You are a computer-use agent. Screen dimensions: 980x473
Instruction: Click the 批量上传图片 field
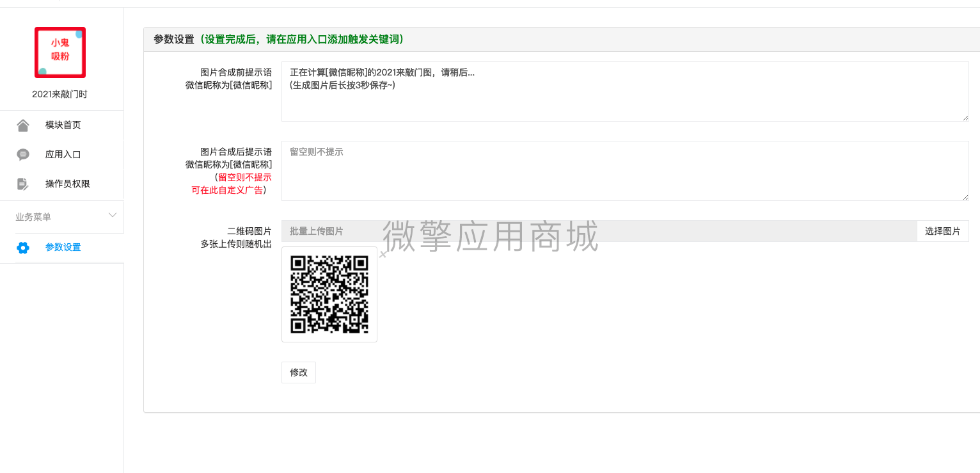pyautogui.click(x=599, y=231)
